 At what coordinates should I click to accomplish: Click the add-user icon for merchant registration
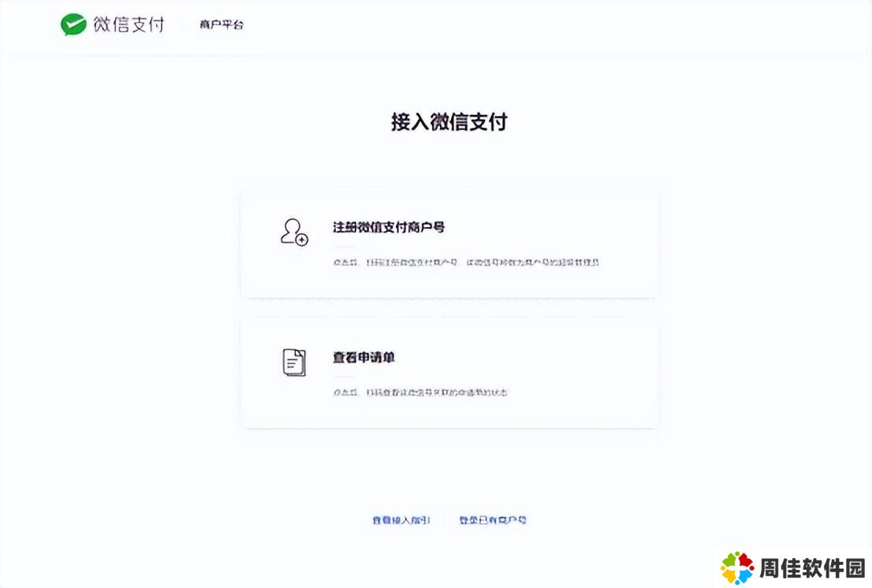[294, 233]
